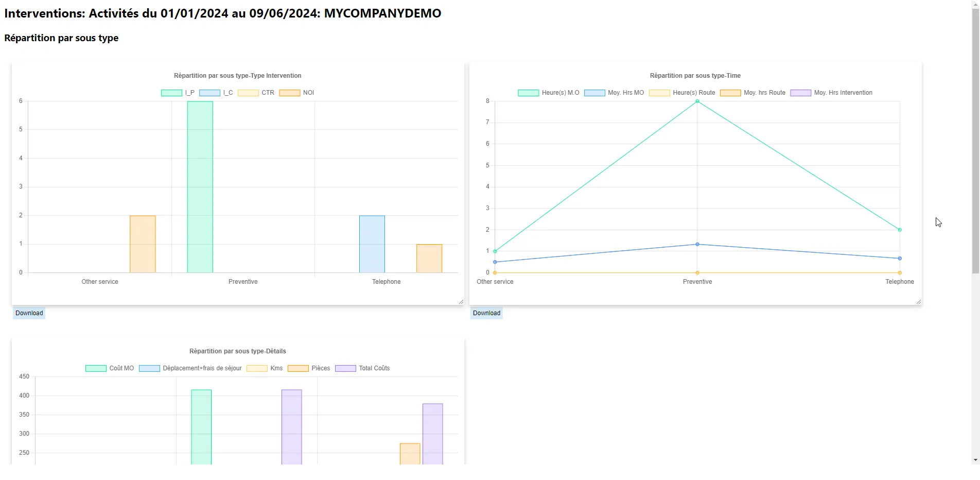The width and height of the screenshot is (980, 480).
Task: Toggle the CTR legend swatch
Action: click(x=248, y=93)
